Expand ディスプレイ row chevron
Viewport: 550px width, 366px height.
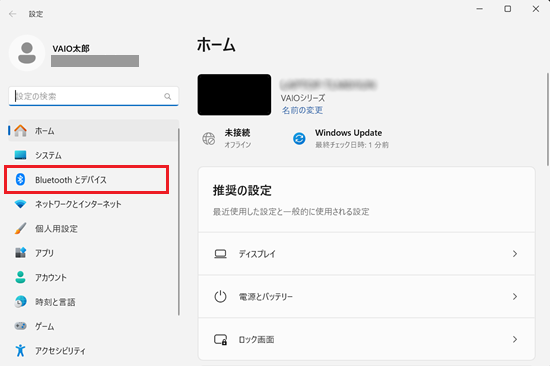[x=515, y=254]
